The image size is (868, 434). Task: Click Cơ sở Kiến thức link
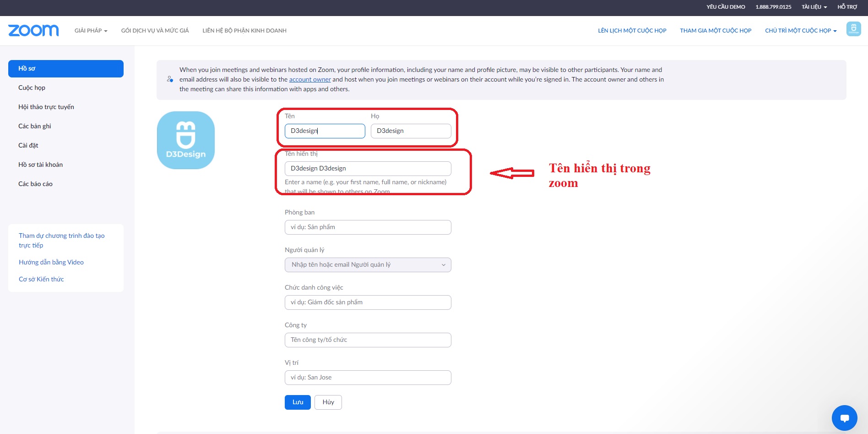click(41, 279)
